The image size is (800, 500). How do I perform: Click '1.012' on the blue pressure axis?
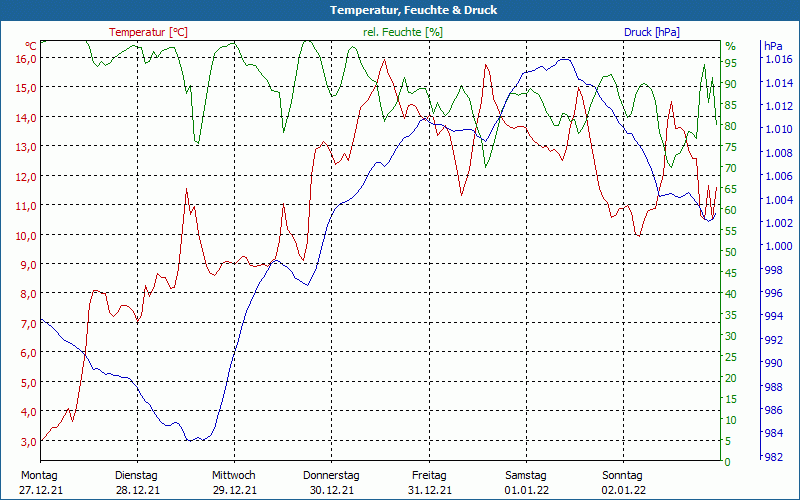[778, 106]
